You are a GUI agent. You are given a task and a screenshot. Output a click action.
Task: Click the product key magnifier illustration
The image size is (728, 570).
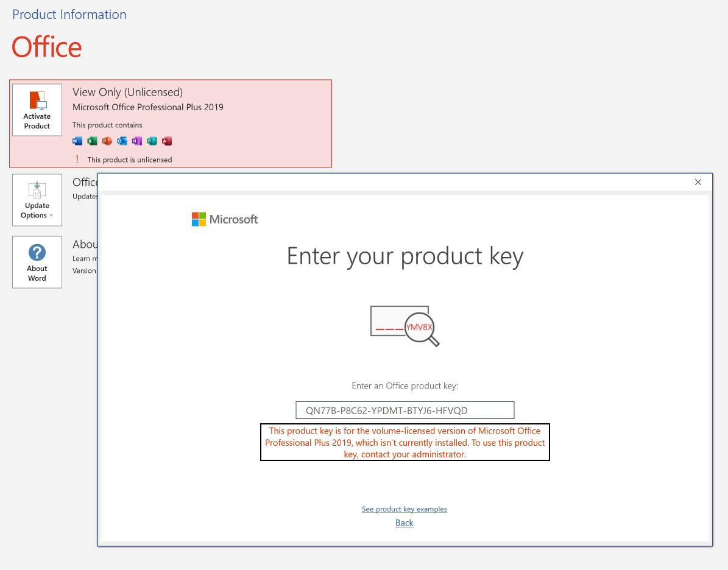[405, 326]
